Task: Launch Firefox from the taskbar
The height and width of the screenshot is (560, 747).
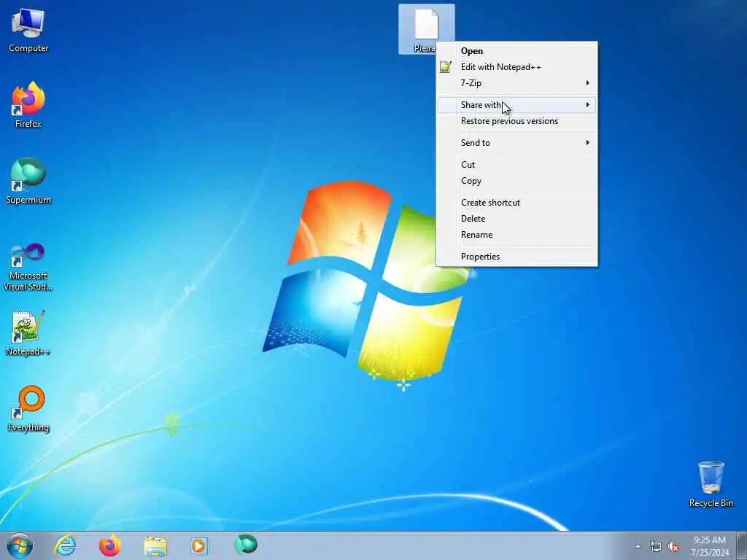Action: click(x=110, y=545)
